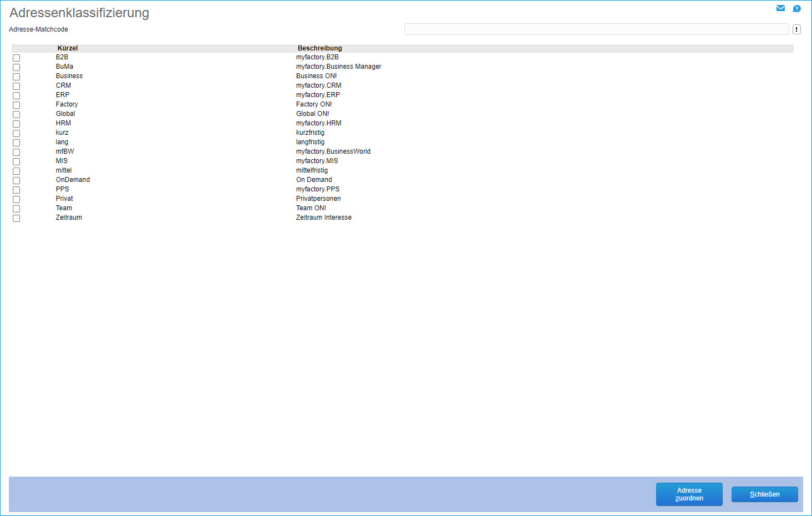Check the HRM checkbox
This screenshot has width=812, height=516.
[16, 124]
